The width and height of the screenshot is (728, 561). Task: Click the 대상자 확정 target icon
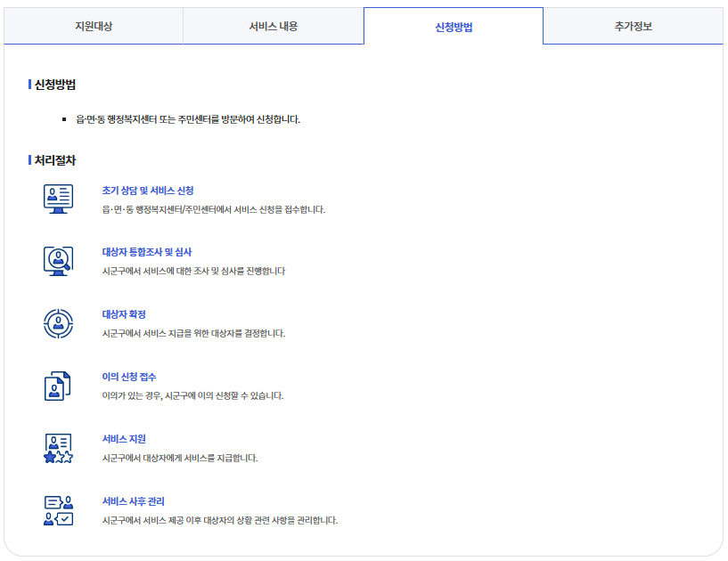pyautogui.click(x=58, y=323)
